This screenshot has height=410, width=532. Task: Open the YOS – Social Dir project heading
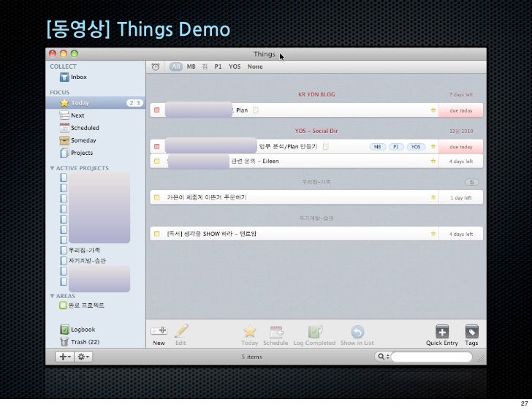(316, 131)
